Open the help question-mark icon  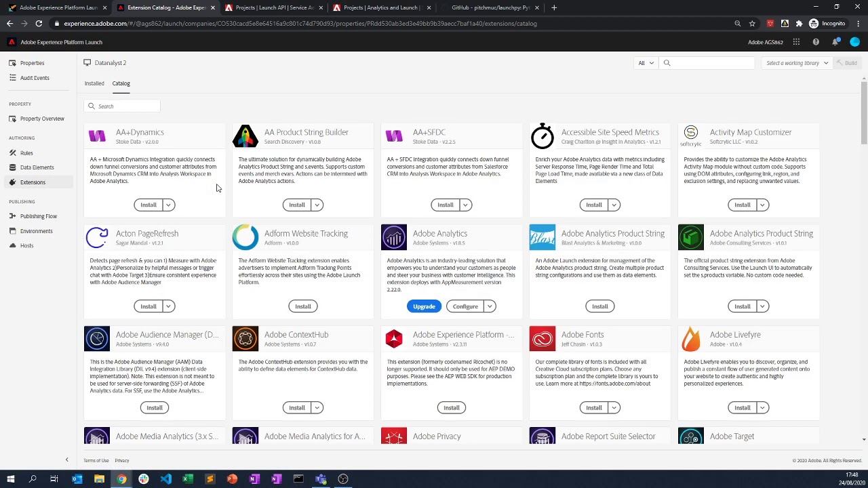pos(816,42)
